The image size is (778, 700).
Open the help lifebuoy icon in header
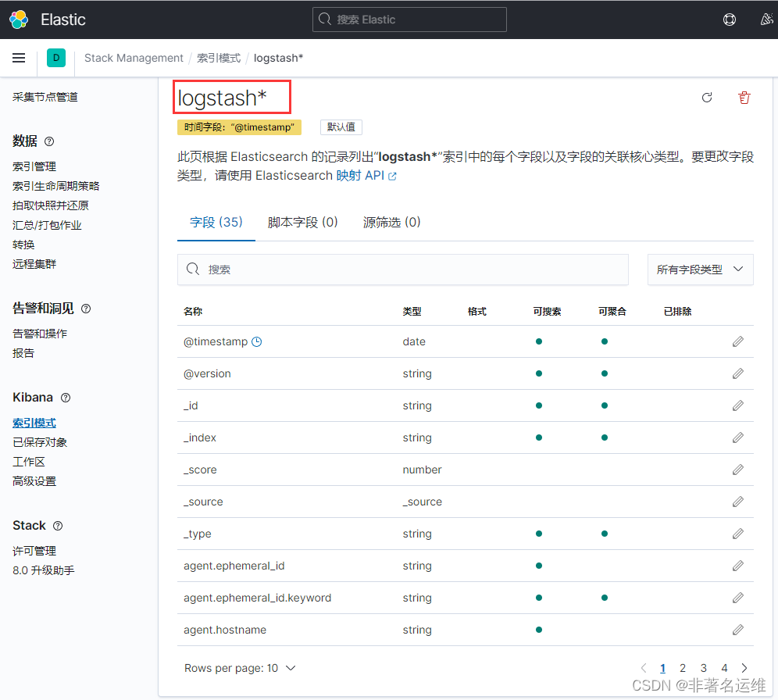(730, 20)
